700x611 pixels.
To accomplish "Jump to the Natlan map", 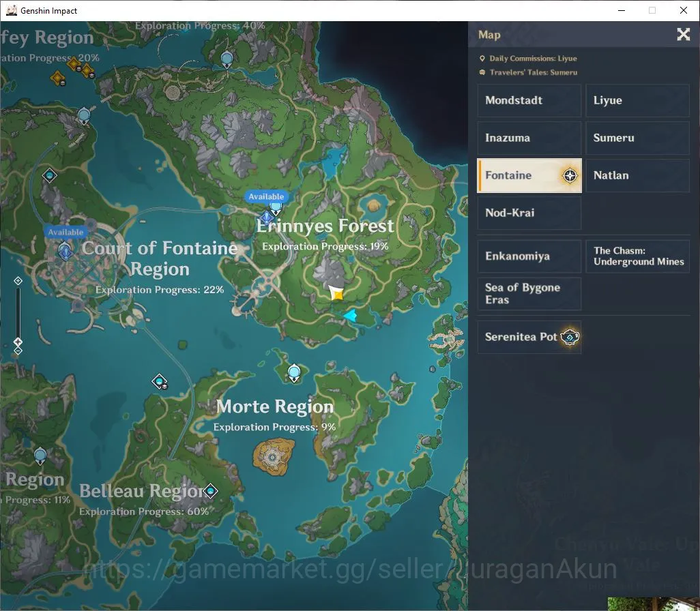I will coord(637,175).
